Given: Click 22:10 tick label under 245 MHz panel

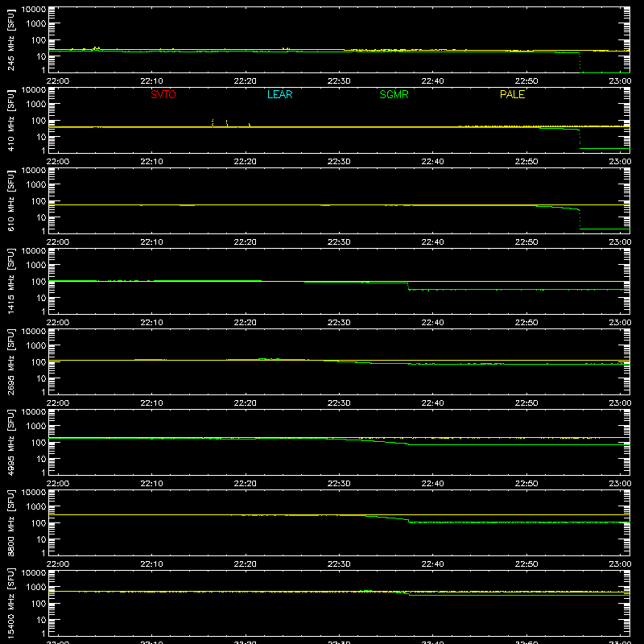Looking at the screenshot, I should 151,81.
